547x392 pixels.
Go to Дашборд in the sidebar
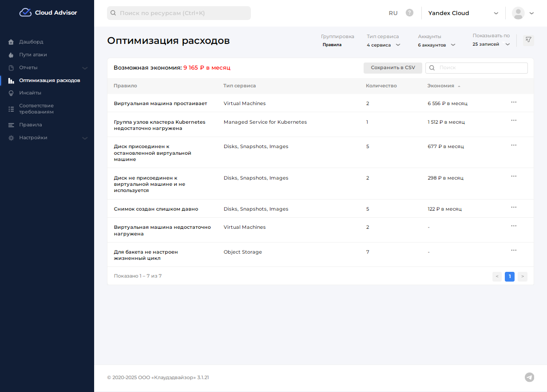(x=31, y=42)
